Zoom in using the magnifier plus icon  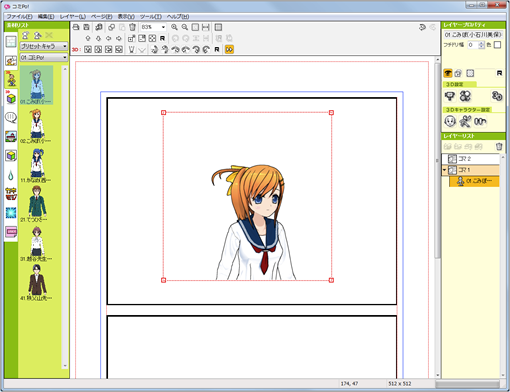point(174,27)
